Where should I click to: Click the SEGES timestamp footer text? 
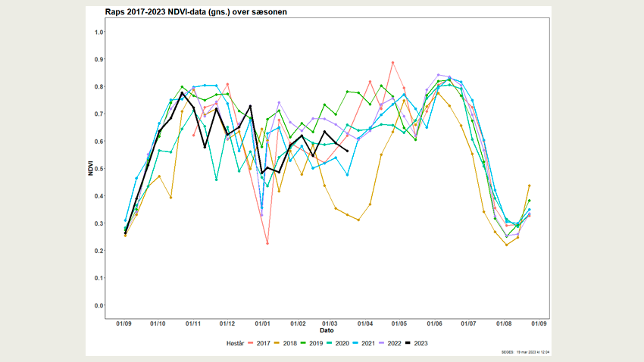click(524, 353)
